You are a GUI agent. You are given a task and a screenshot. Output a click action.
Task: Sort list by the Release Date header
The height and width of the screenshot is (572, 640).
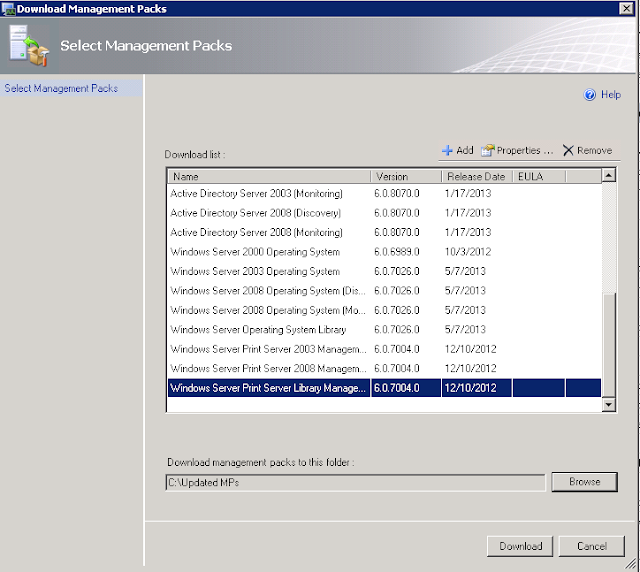coord(477,176)
